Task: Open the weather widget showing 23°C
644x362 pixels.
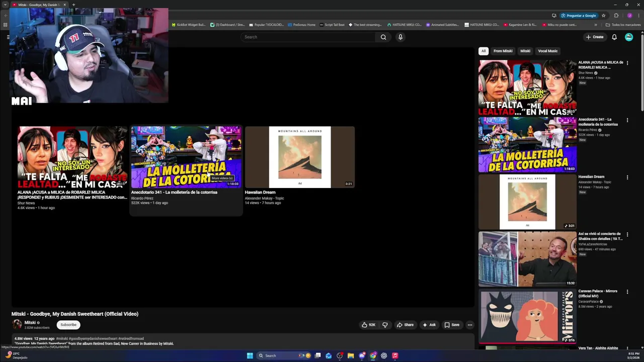Action: click(16, 355)
